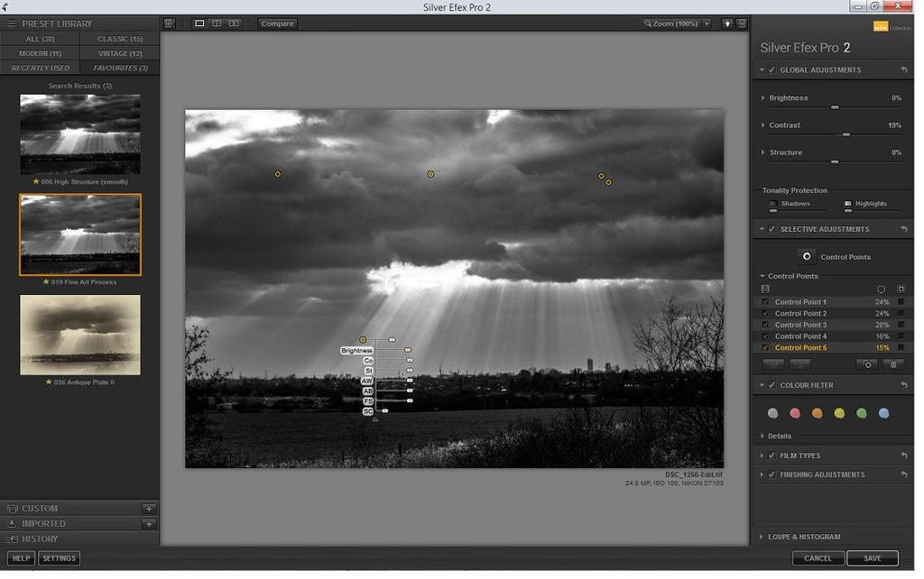
Task: Switch to split preview view
Action: 217,23
